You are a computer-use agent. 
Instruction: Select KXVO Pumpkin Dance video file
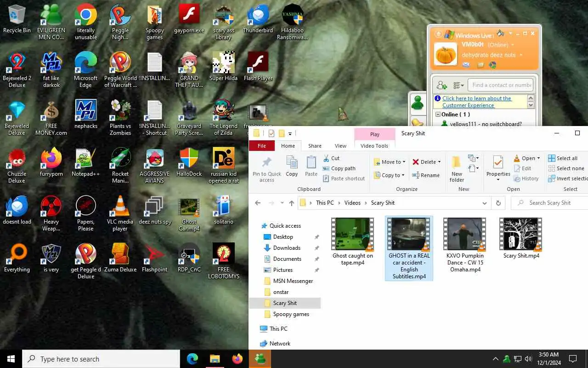tap(465, 245)
